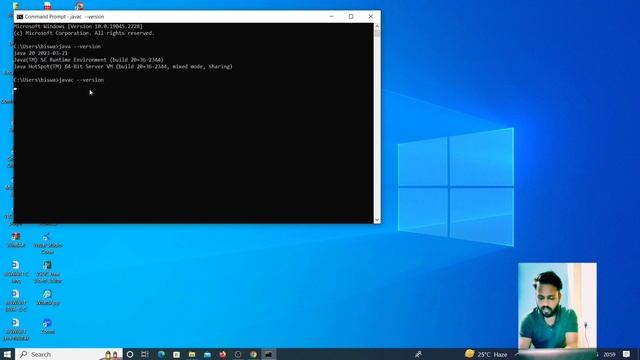Click the taskbar Search box
Viewport: 640px width, 360px height.
click(x=69, y=354)
